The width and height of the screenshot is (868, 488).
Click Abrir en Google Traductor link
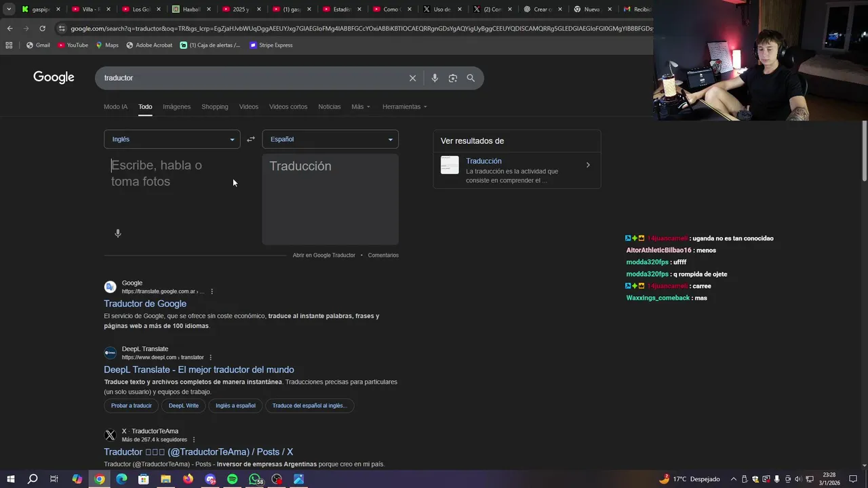point(324,256)
